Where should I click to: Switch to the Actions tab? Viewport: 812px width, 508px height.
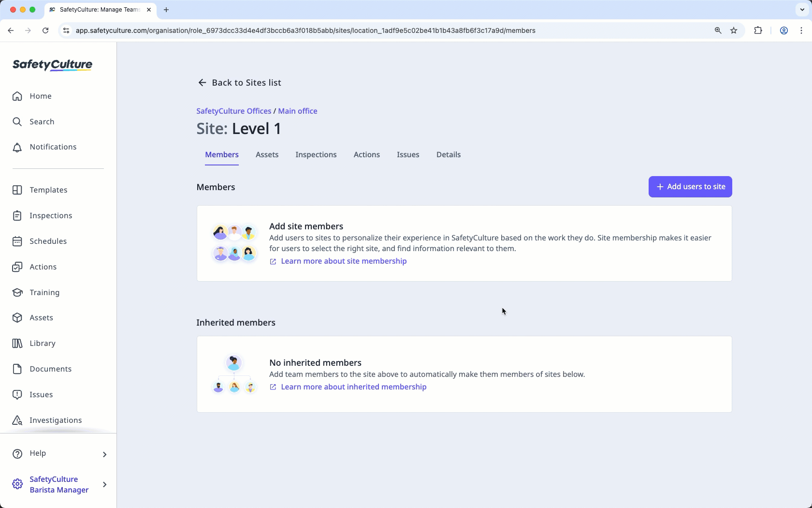367,155
